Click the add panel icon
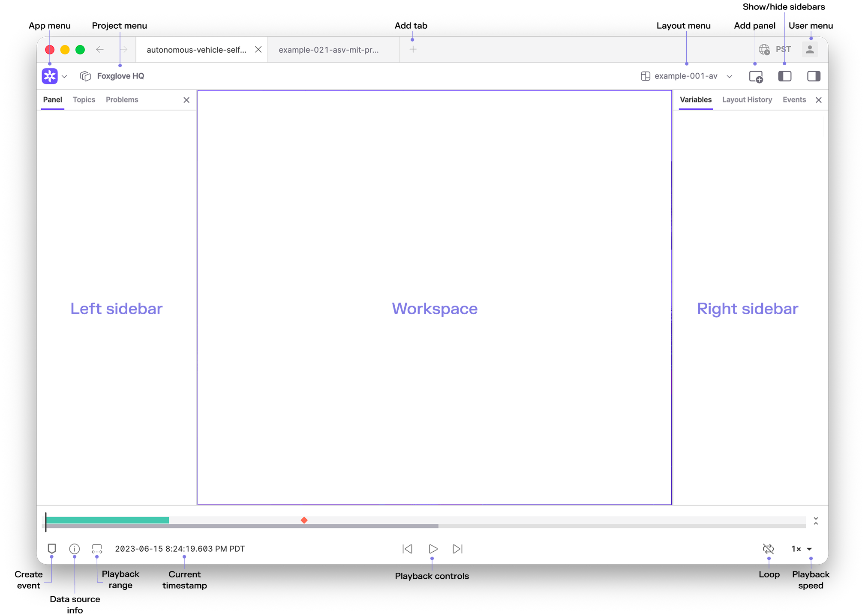865x616 pixels. click(756, 76)
